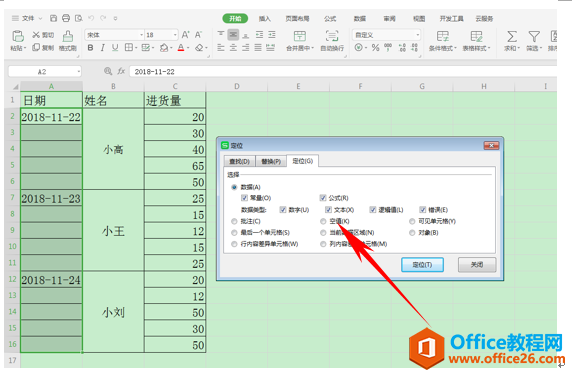Select the 对象(B) radio option
The image size is (572, 376).
412,233
